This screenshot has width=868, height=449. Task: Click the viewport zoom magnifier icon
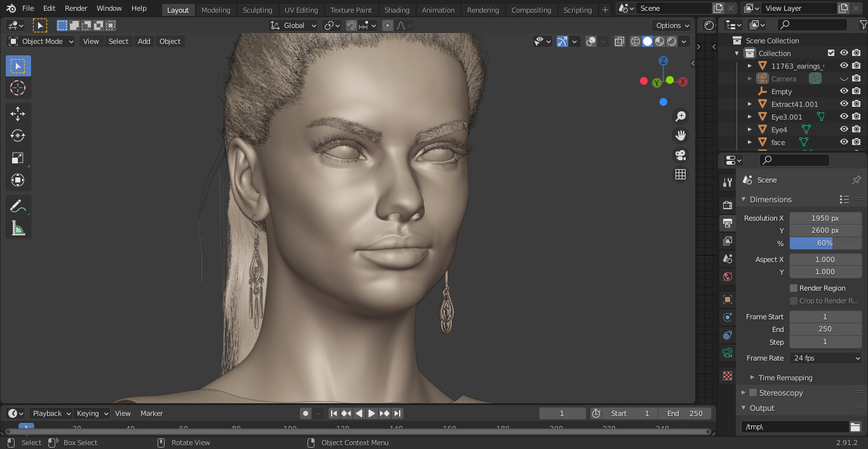(681, 116)
